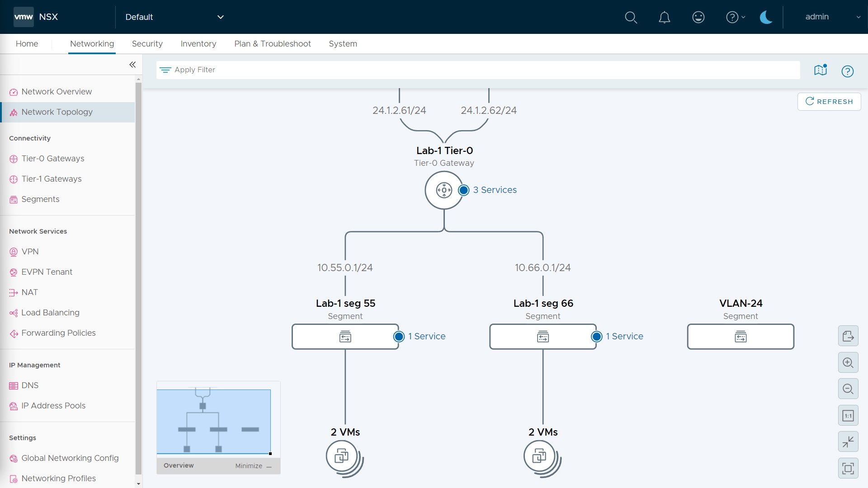Click the zoom in magnifier icon
Viewport: 868px width, 488px height.
click(x=848, y=363)
